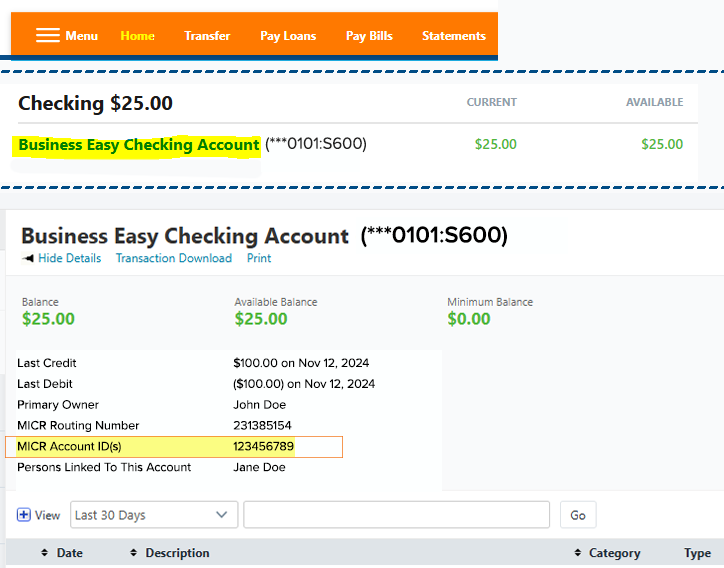The height and width of the screenshot is (568, 724).
Task: Click the CURRENT column label
Action: tap(492, 102)
